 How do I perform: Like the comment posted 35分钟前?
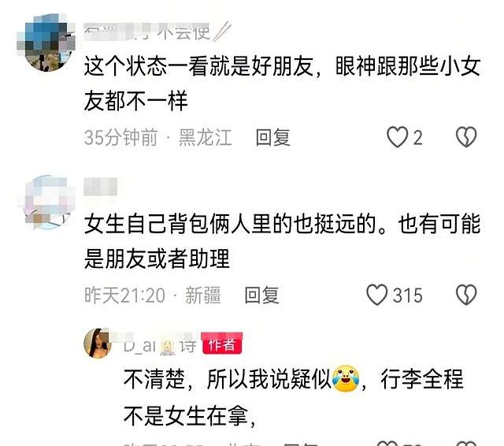[397, 137]
